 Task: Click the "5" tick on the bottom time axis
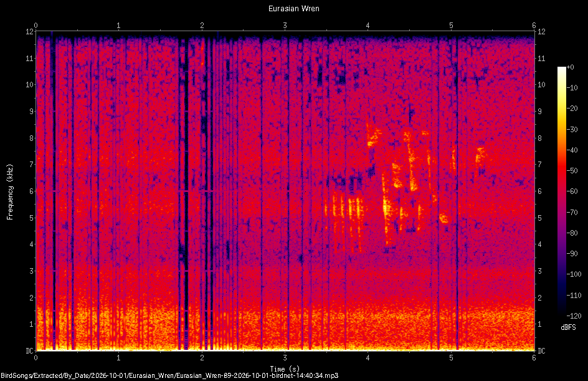pyautogui.click(x=451, y=358)
